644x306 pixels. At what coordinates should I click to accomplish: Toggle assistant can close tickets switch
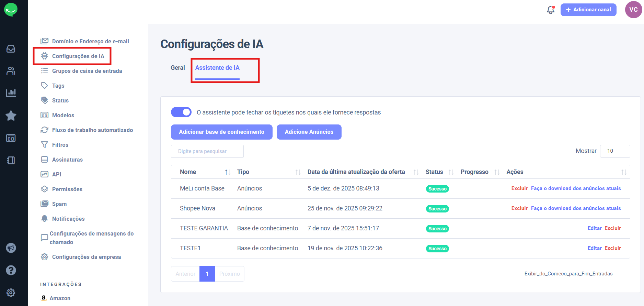(x=181, y=112)
